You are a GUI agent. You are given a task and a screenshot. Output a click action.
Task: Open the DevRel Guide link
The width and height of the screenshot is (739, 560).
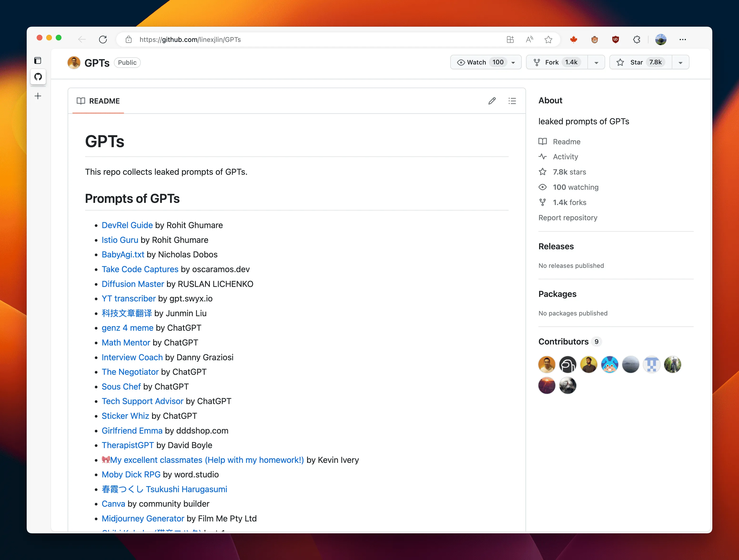[127, 225]
